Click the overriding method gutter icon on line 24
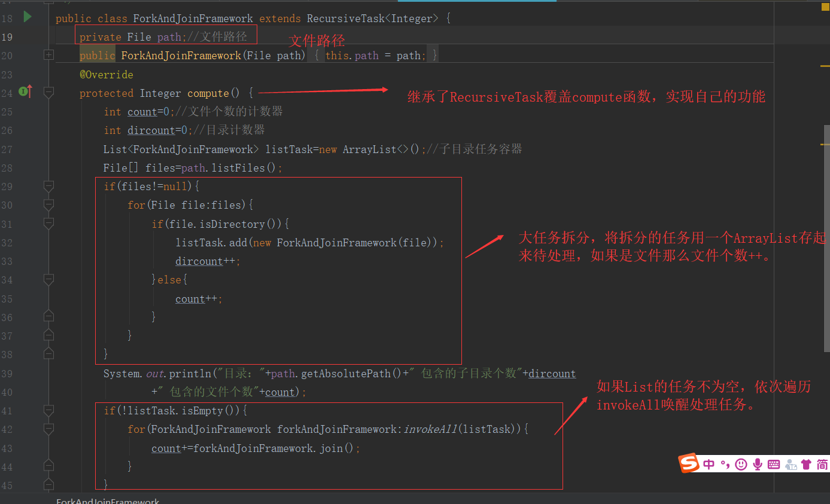The image size is (830, 504). pos(26,91)
